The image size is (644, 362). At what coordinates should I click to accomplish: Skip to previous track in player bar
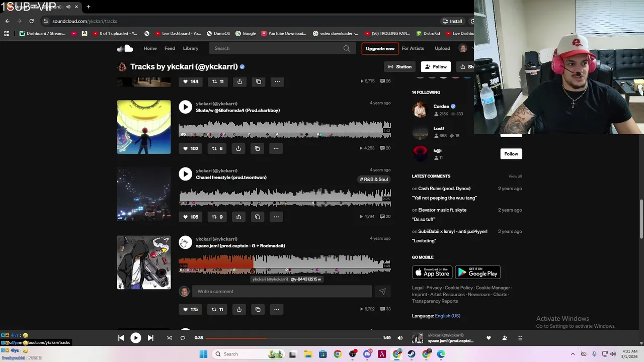(x=121, y=338)
